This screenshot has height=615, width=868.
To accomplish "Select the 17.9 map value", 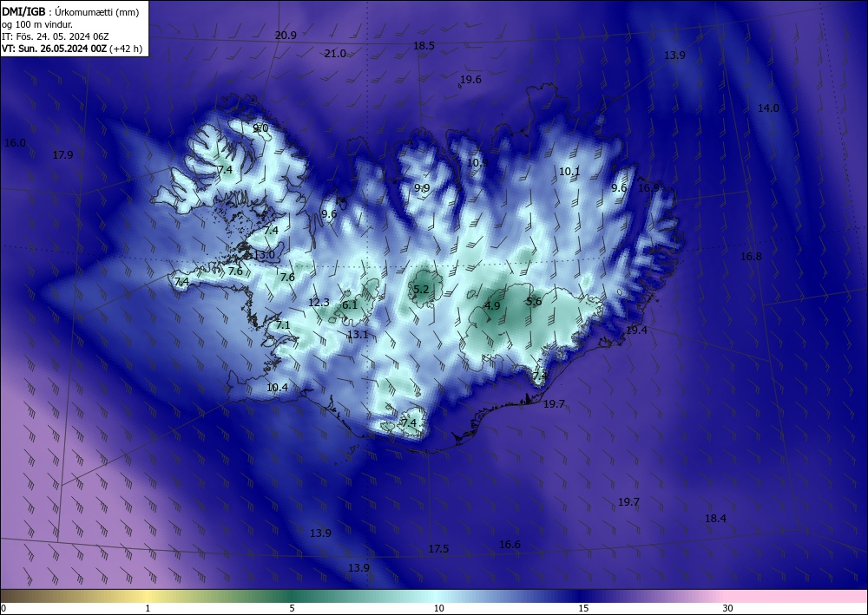I will tap(62, 155).
